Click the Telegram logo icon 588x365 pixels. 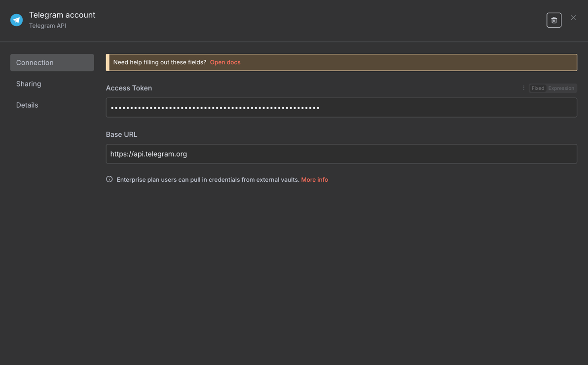16,20
